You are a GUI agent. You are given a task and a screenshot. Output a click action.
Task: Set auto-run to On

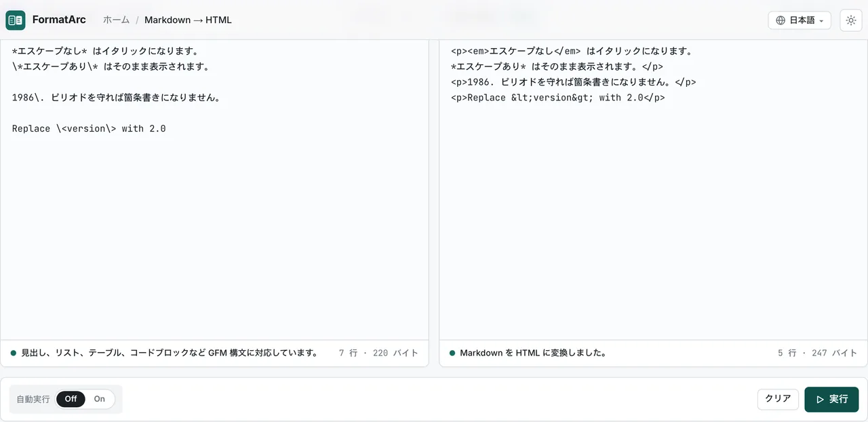coord(100,399)
